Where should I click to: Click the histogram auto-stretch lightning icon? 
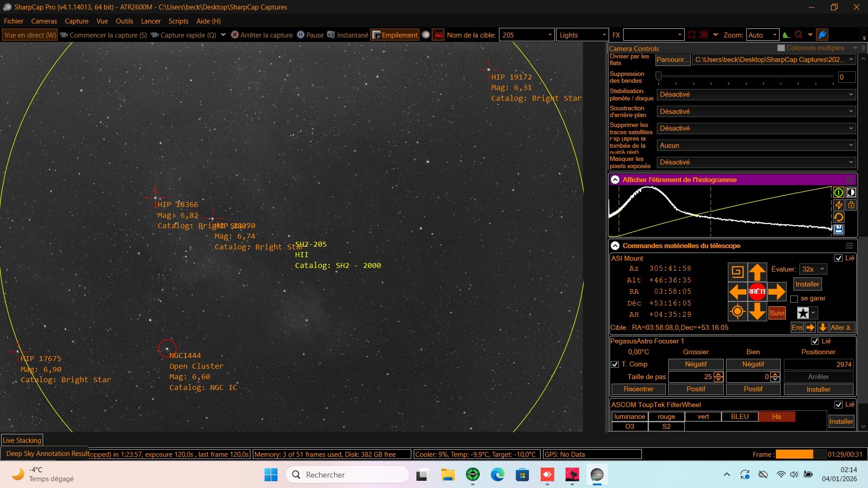click(839, 205)
